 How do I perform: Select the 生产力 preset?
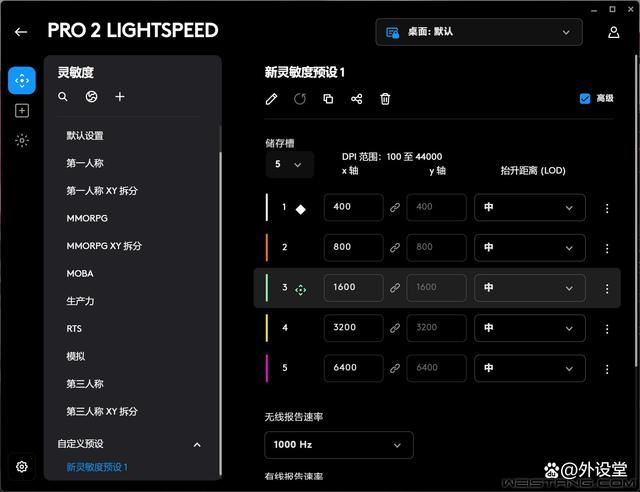click(80, 301)
